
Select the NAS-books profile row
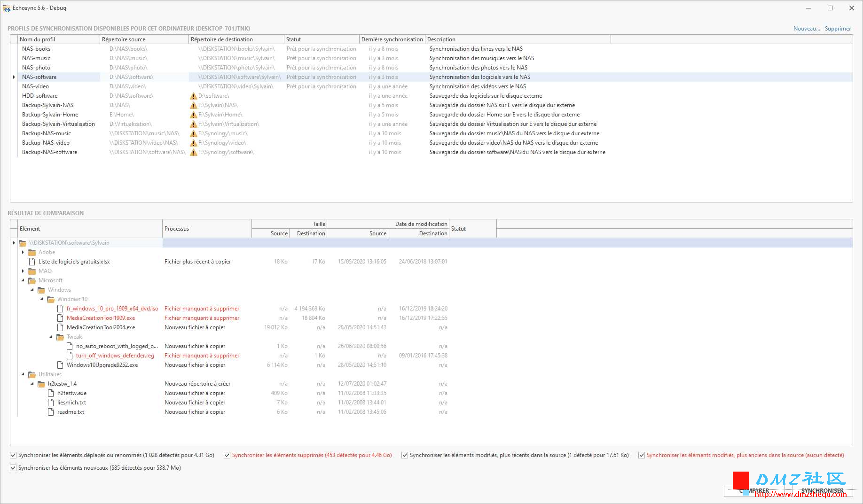pos(431,49)
